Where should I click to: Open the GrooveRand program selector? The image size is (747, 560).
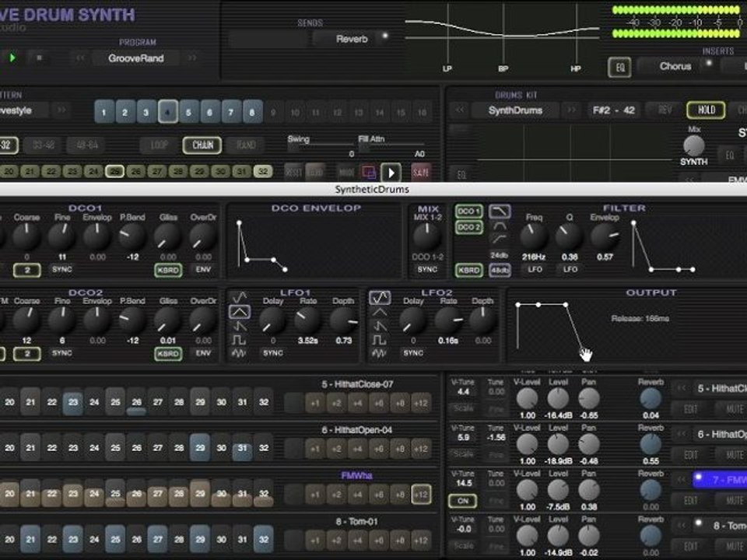136,58
